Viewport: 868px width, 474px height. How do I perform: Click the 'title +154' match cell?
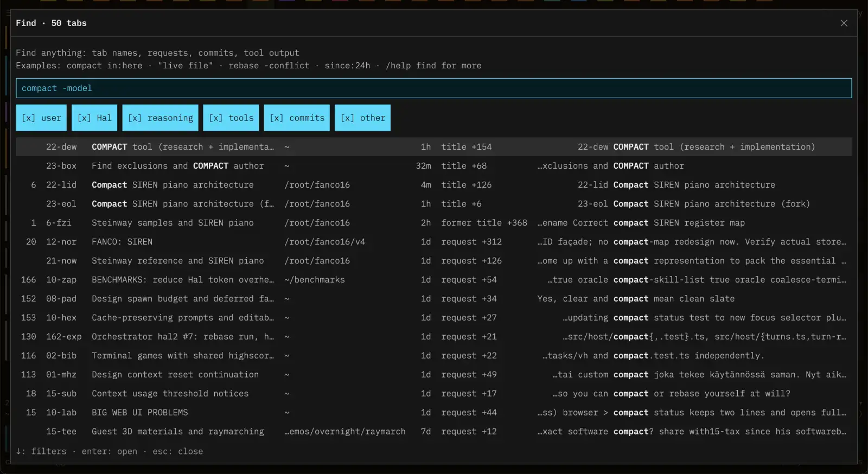point(467,147)
